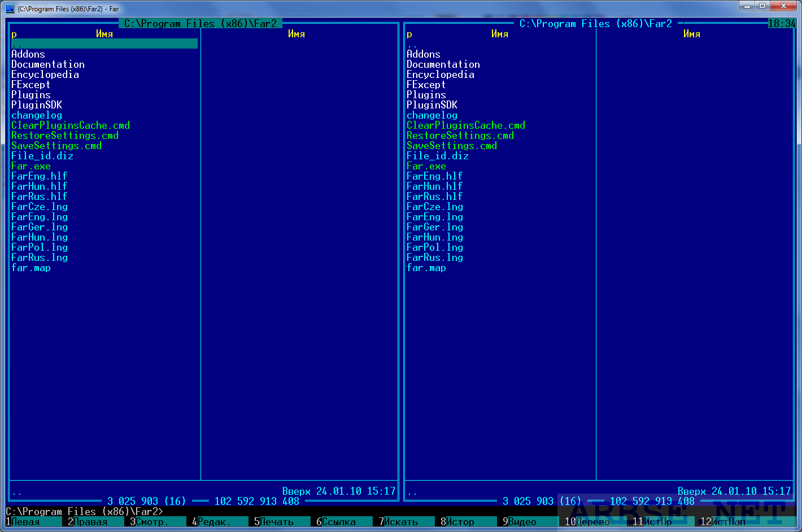
Task: Select changelog file in left panel
Action: (37, 115)
